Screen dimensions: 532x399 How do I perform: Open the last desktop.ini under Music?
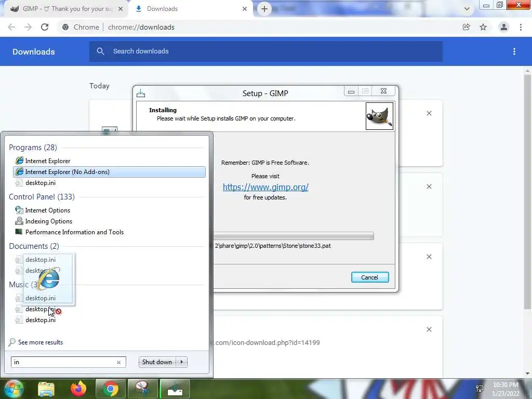[x=109, y=320]
